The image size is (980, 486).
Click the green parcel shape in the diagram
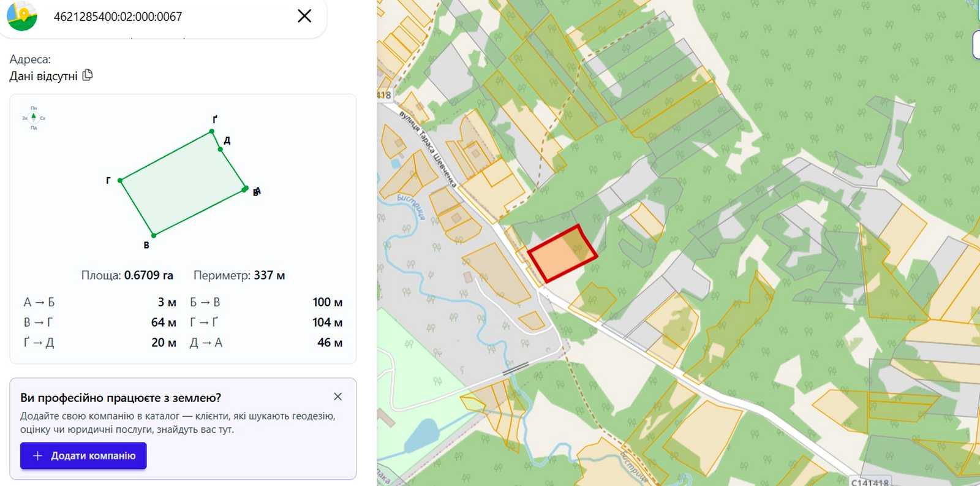(x=183, y=184)
